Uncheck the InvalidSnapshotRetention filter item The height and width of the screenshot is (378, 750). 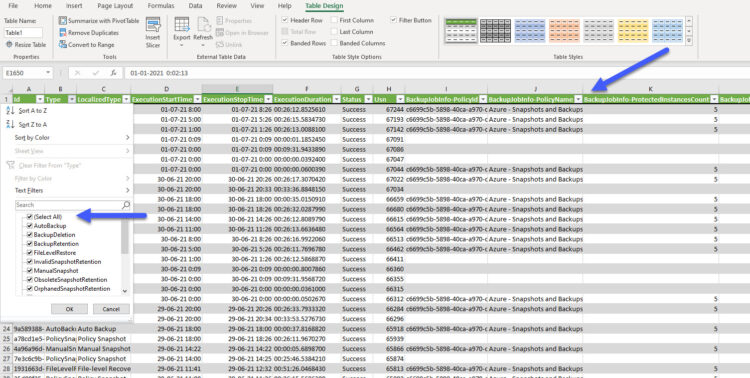tap(30, 262)
